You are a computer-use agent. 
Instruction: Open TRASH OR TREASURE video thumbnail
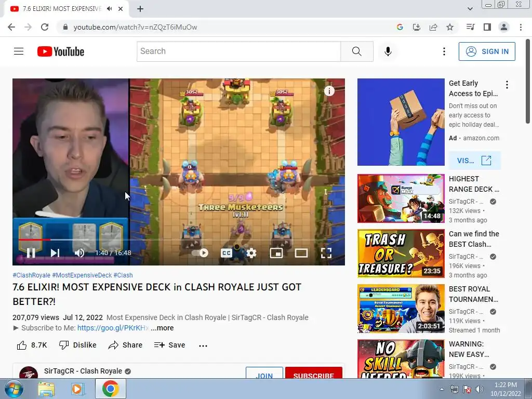(x=401, y=254)
